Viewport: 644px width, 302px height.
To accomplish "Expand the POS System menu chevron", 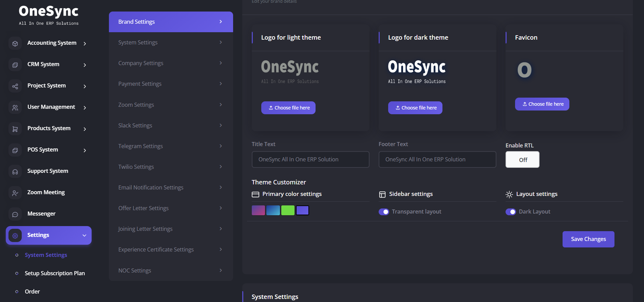I will point(85,150).
